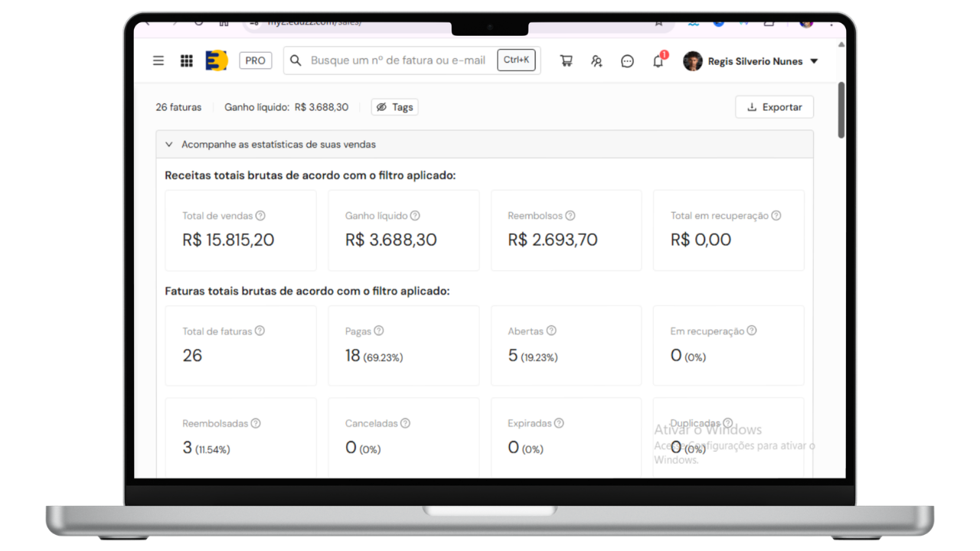
Task: Click the help icon beside Abertas
Action: pyautogui.click(x=551, y=331)
